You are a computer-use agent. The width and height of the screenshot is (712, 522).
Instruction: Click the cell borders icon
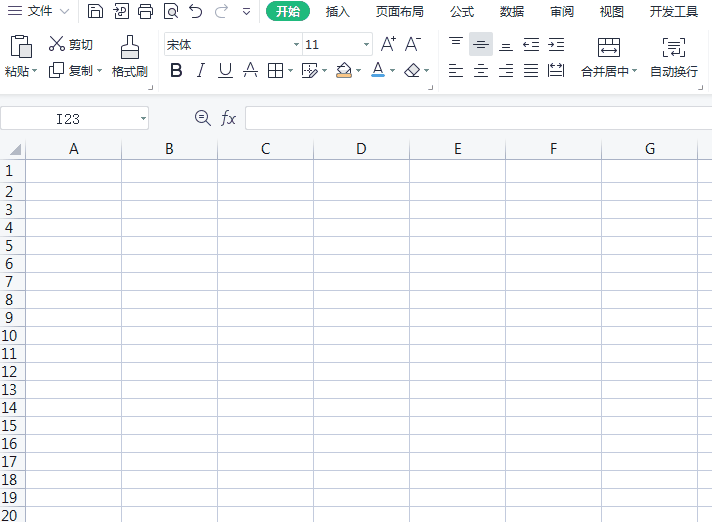(x=276, y=71)
